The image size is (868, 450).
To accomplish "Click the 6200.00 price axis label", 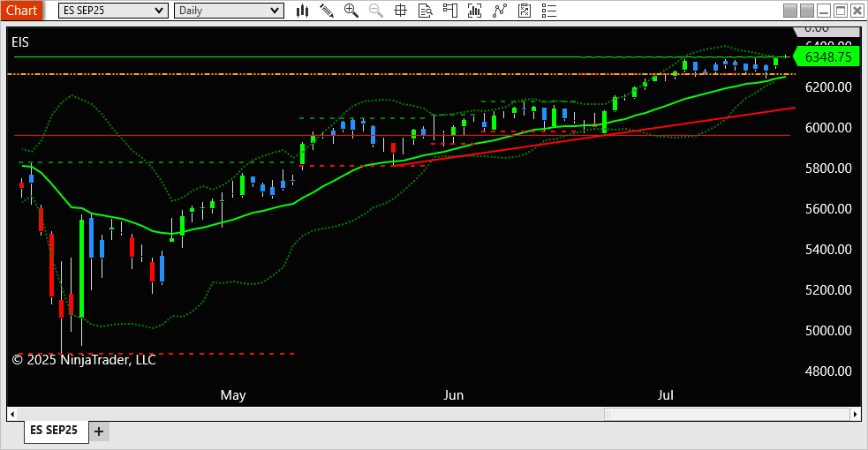I will coord(828,86).
